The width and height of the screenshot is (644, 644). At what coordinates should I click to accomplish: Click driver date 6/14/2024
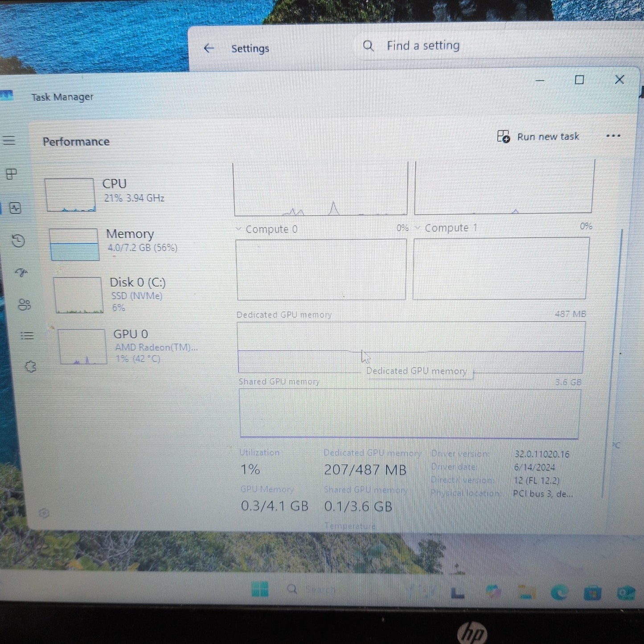click(534, 467)
